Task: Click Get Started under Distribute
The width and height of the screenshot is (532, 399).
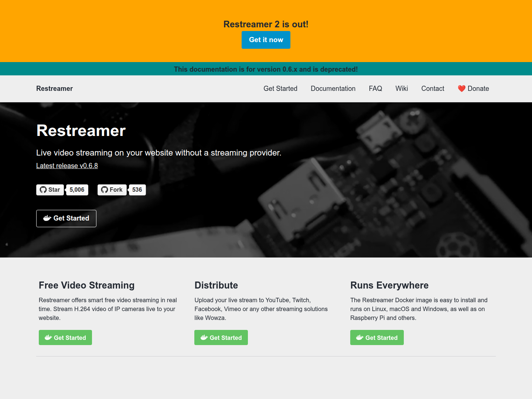Action: (x=221, y=338)
